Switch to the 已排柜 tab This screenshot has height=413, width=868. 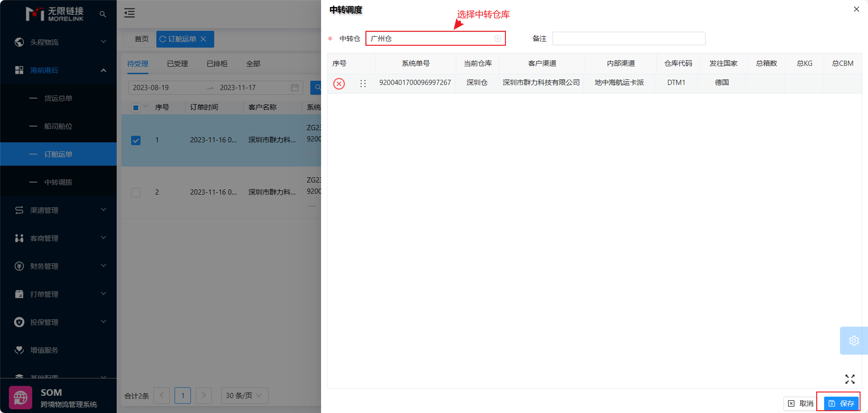click(x=217, y=64)
